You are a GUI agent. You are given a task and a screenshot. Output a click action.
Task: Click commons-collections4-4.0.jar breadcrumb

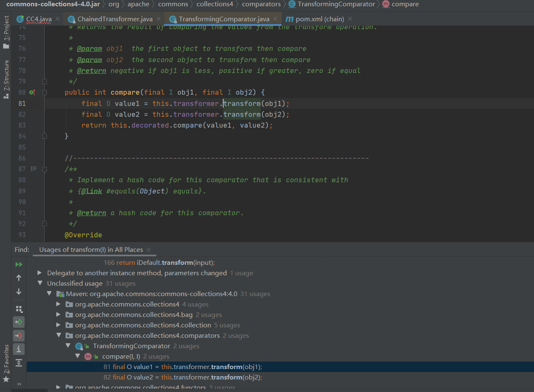pos(53,4)
